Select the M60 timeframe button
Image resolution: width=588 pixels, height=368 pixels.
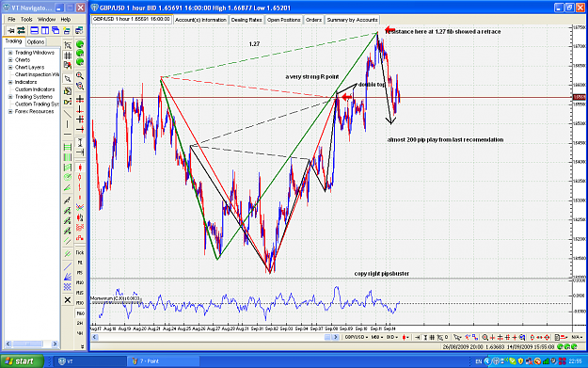(x=80, y=312)
